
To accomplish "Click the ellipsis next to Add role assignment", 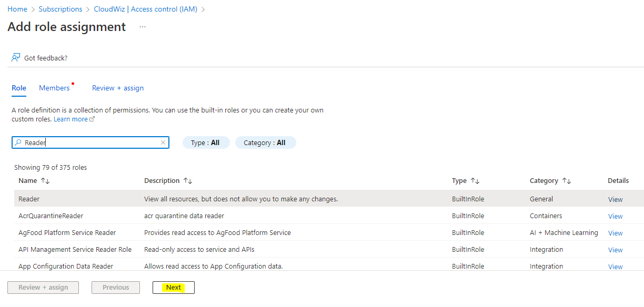I will coord(143,27).
